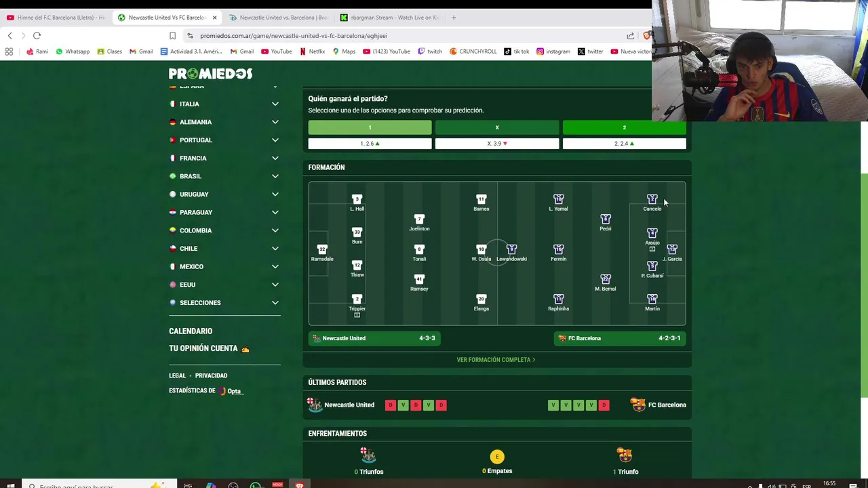Click the page vertical scrollbar
This screenshot has width=868, height=488.
click(x=864, y=285)
